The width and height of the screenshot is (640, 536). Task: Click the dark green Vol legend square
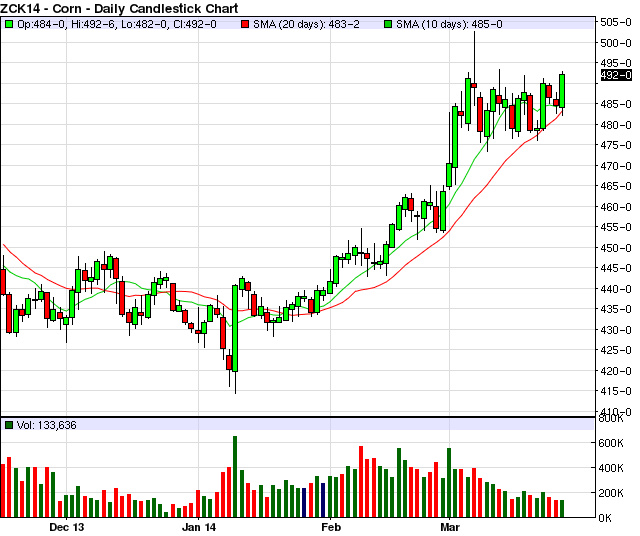click(x=9, y=425)
